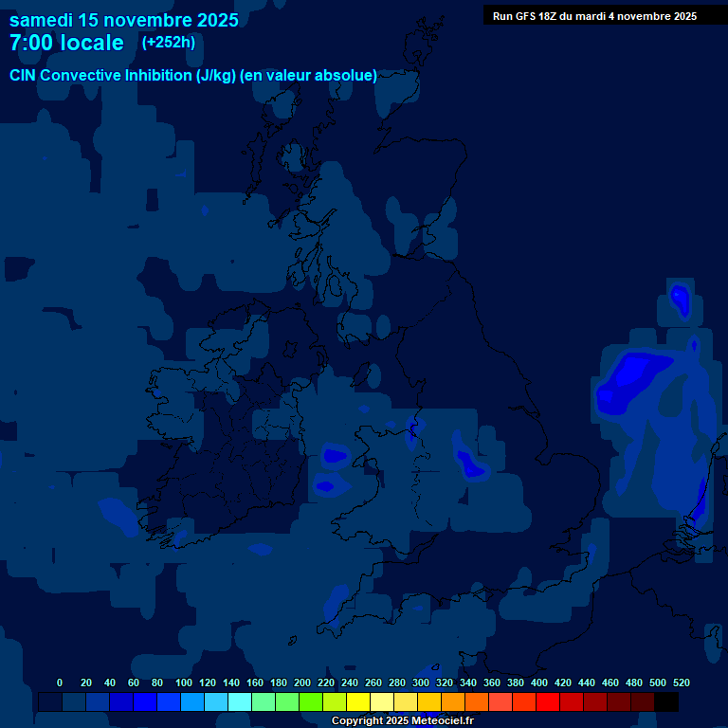728x728 pixels.
Task: Click the large bright blue North Sea patch
Action: 626,377
